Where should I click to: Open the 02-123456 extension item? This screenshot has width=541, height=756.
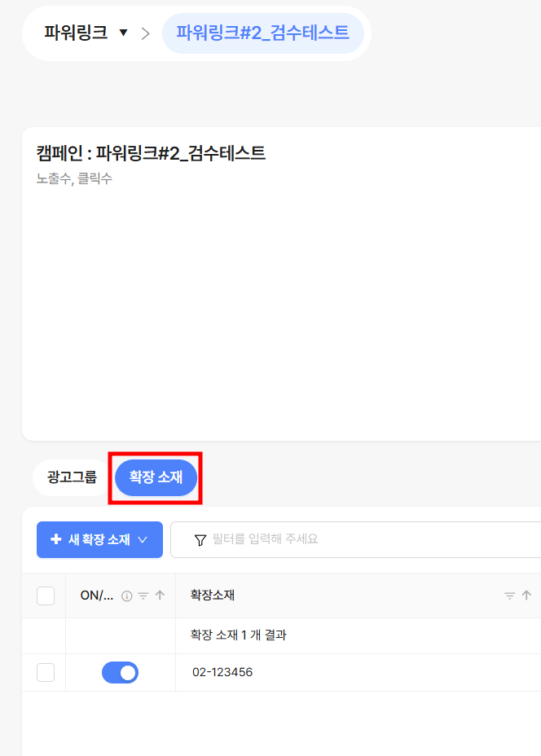click(x=222, y=672)
